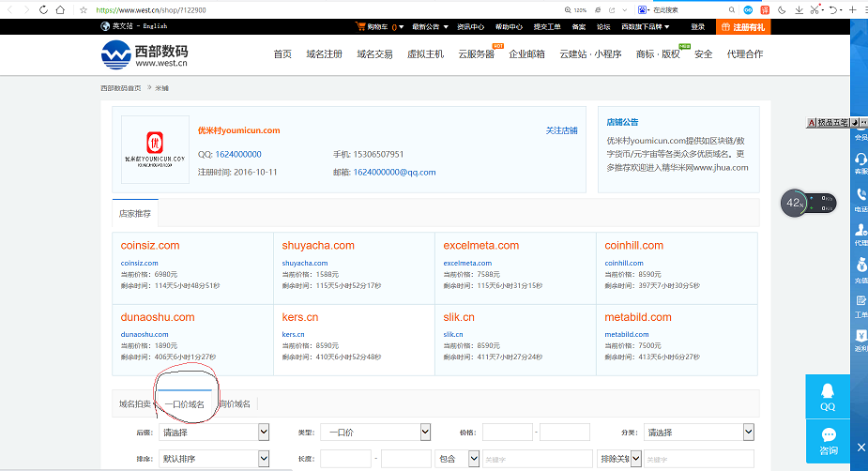The height and width of the screenshot is (471, 868).
Task: Open the phone icon in the right sidebar
Action: tap(860, 194)
